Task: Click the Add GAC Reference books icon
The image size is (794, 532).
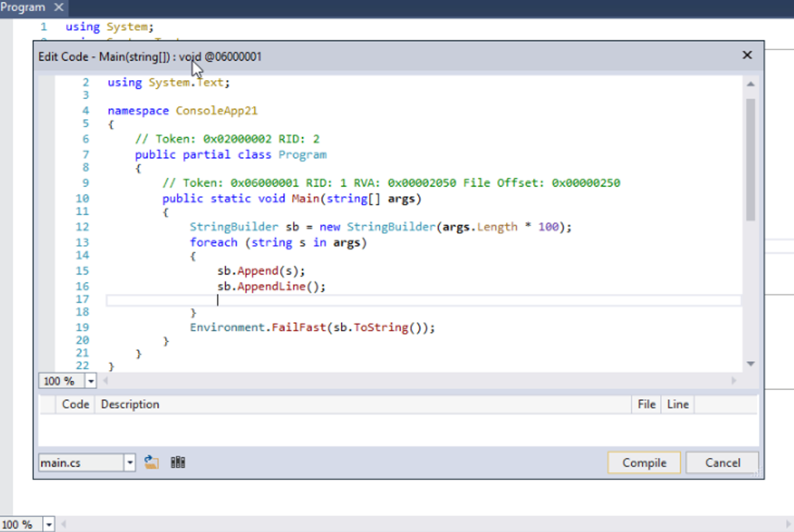Action: coord(177,463)
